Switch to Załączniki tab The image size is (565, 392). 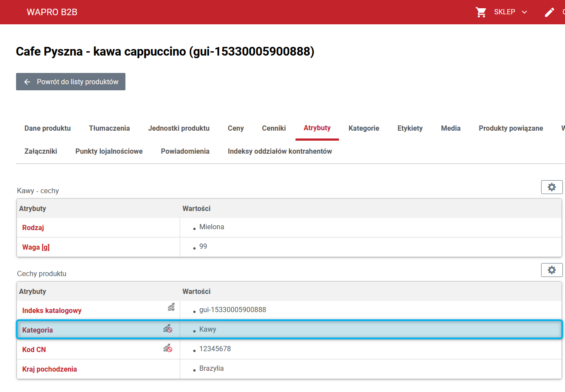tap(41, 152)
